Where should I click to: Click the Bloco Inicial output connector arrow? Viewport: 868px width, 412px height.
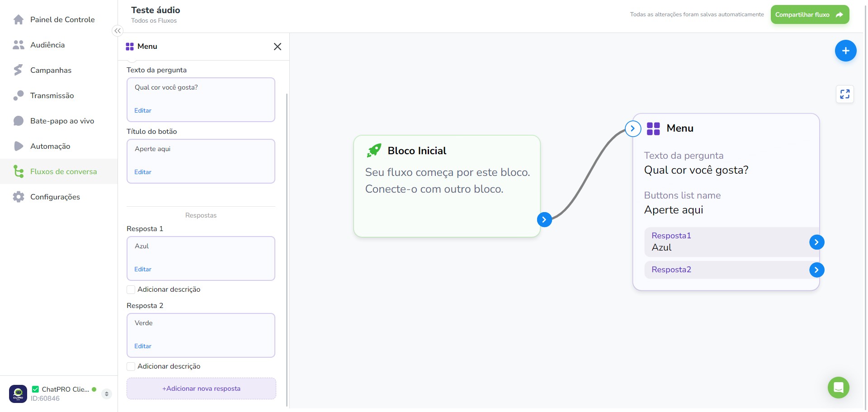(544, 220)
